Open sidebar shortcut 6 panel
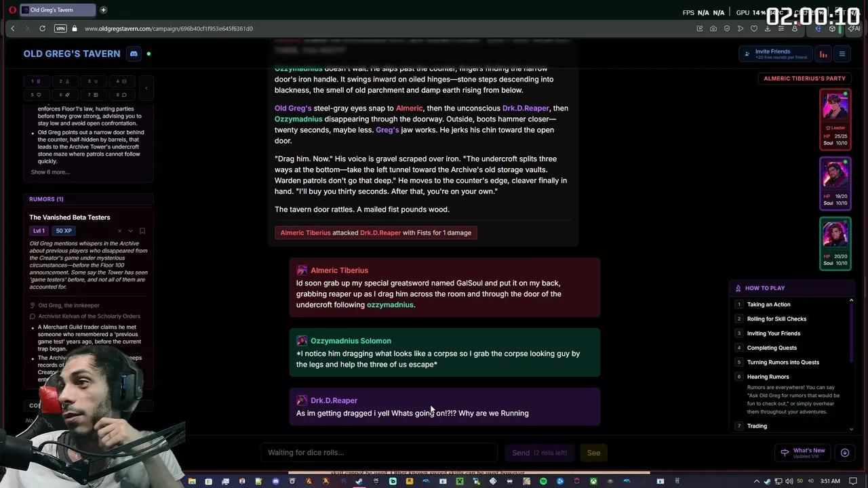 pyautogui.click(x=64, y=95)
